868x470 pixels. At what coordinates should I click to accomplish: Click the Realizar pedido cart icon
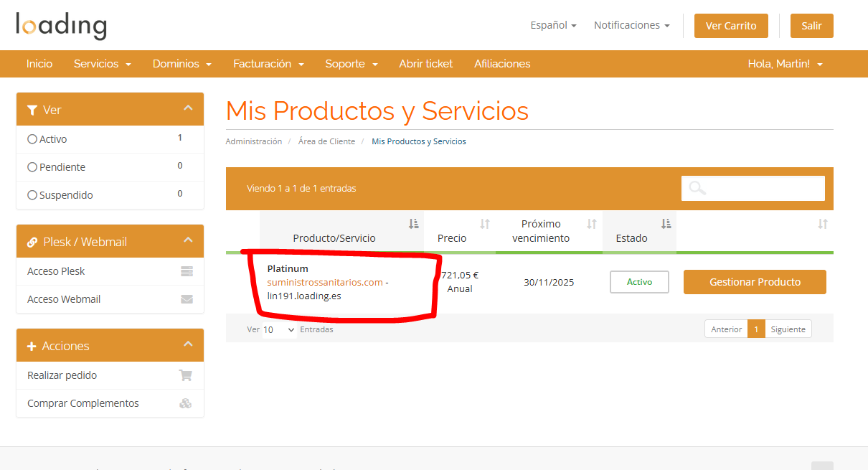pyautogui.click(x=185, y=375)
